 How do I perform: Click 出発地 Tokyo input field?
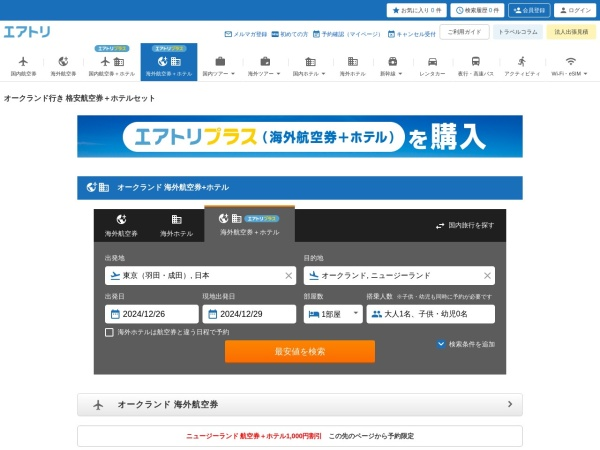click(201, 276)
